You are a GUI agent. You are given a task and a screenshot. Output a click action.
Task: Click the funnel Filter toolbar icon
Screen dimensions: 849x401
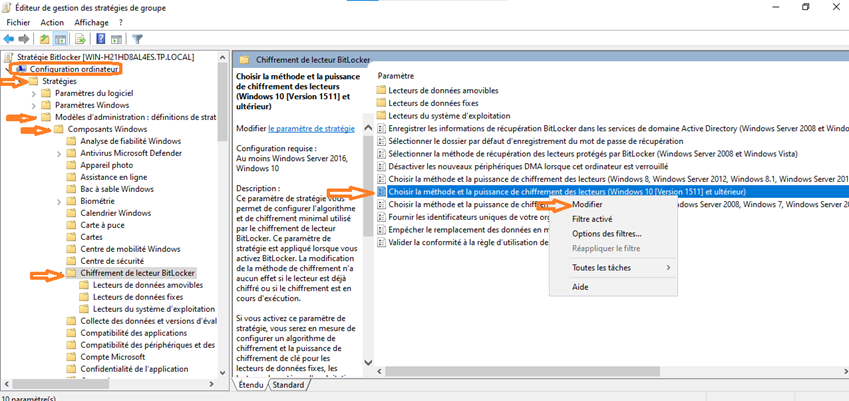tap(138, 39)
